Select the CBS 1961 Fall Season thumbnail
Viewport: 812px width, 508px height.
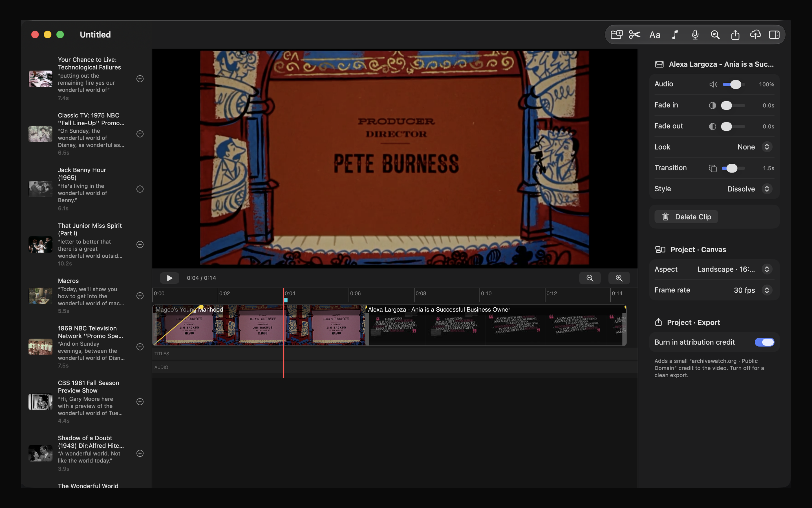click(40, 402)
